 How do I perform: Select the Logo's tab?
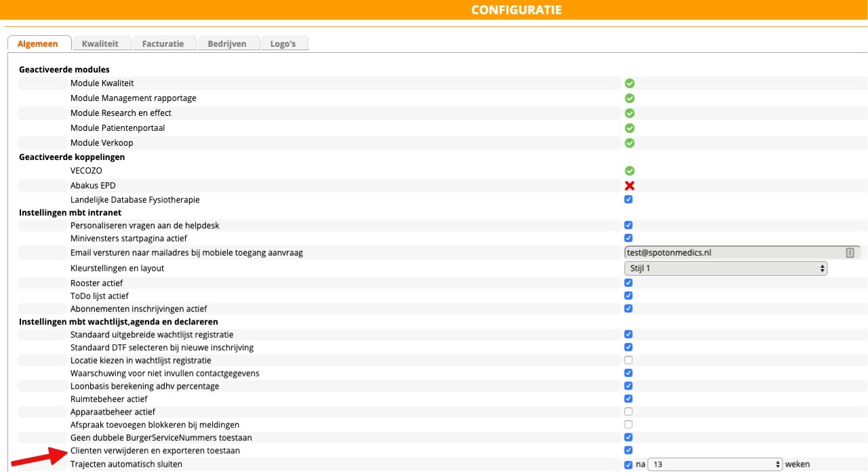(283, 43)
